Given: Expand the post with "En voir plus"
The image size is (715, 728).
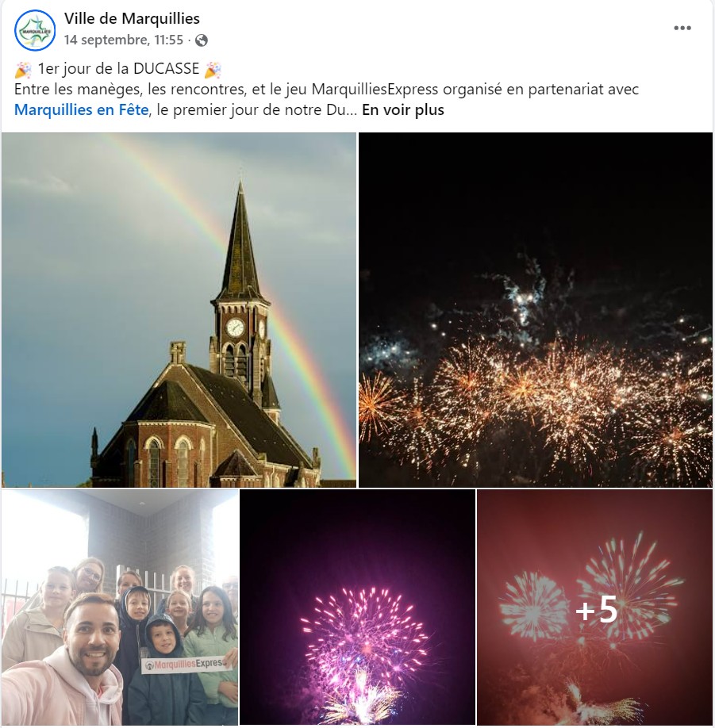Looking at the screenshot, I should coord(403,110).
